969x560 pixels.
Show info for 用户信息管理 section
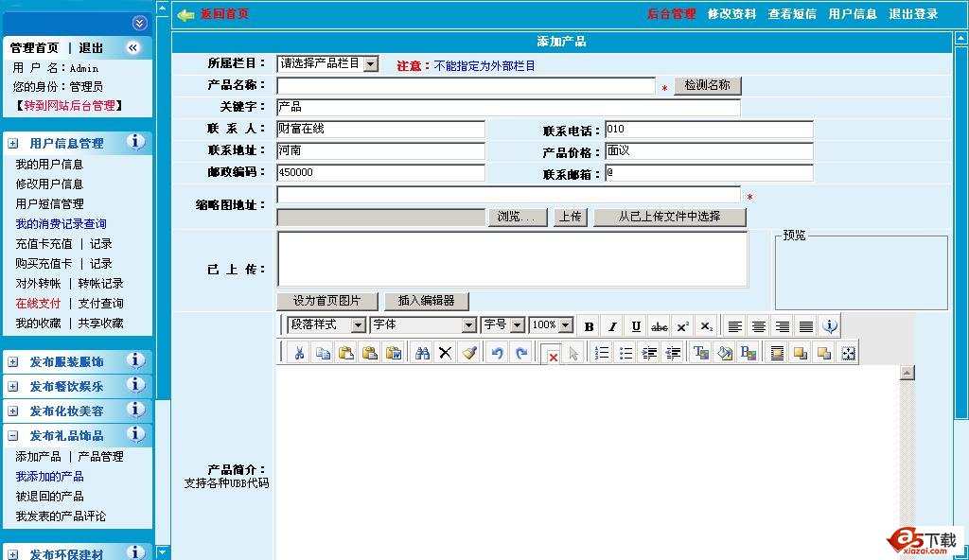coord(136,142)
